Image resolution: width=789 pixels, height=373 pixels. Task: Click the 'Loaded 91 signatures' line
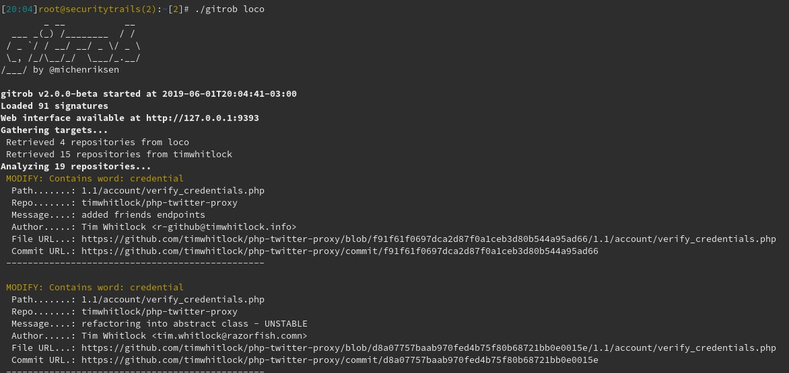(54, 106)
